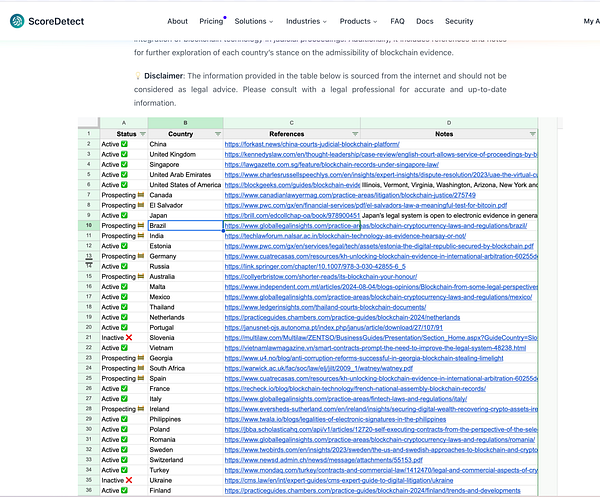Click the hidden row indicator between rows 13 and 14
600x497 pixels.
pyautogui.click(x=89, y=261)
